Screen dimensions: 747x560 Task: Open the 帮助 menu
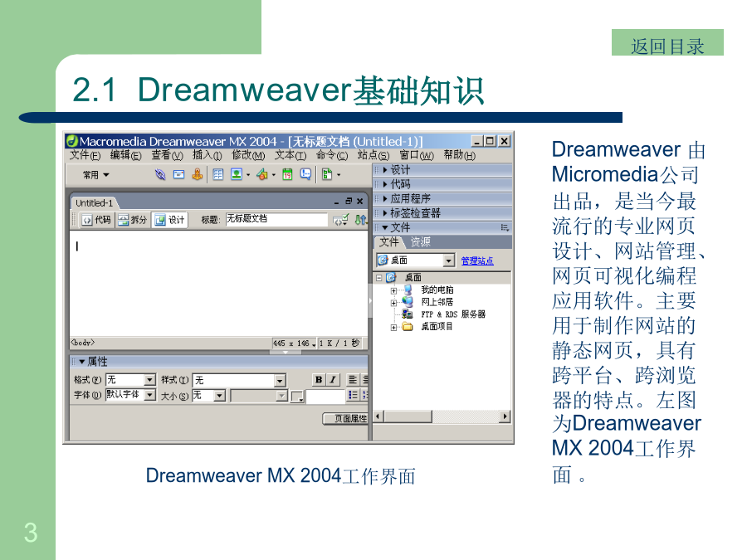[x=459, y=155]
